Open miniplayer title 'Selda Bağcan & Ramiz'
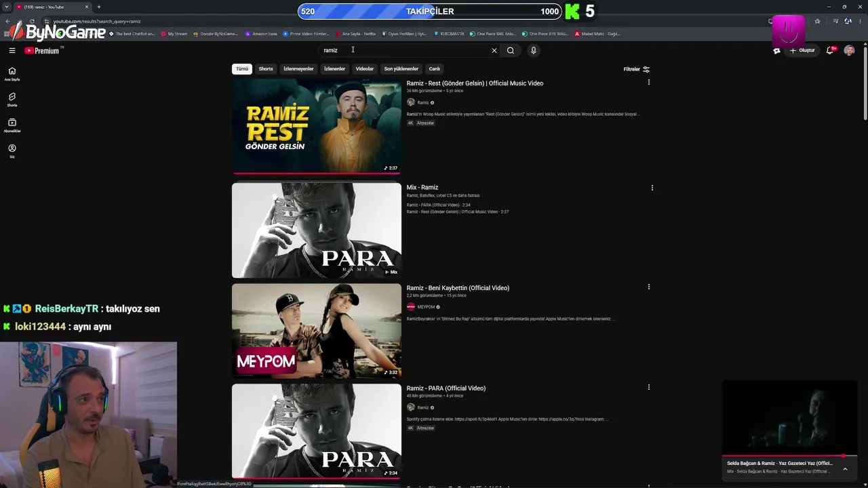Image resolution: width=868 pixels, height=488 pixels. (x=779, y=464)
